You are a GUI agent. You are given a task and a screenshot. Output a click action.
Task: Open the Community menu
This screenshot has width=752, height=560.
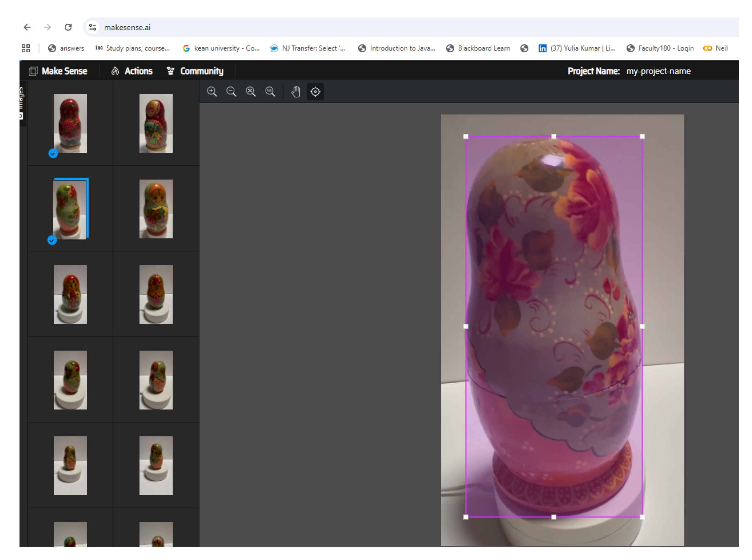[x=195, y=71]
